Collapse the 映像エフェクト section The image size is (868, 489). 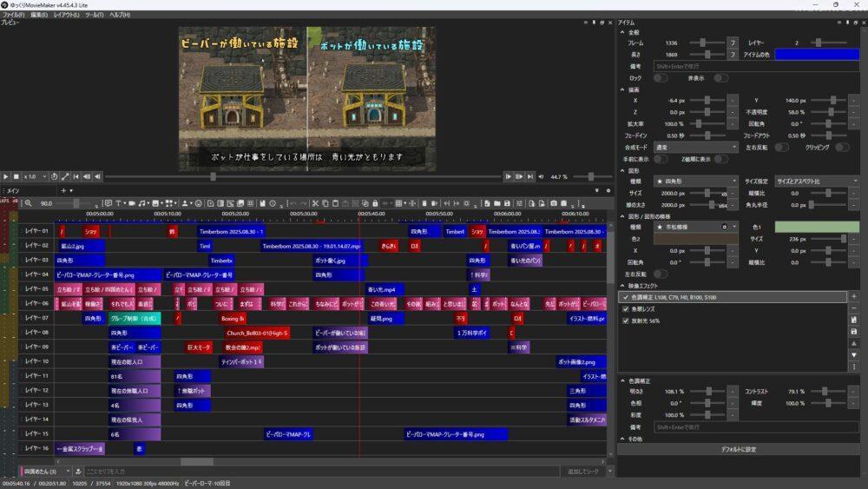pyautogui.click(x=622, y=286)
